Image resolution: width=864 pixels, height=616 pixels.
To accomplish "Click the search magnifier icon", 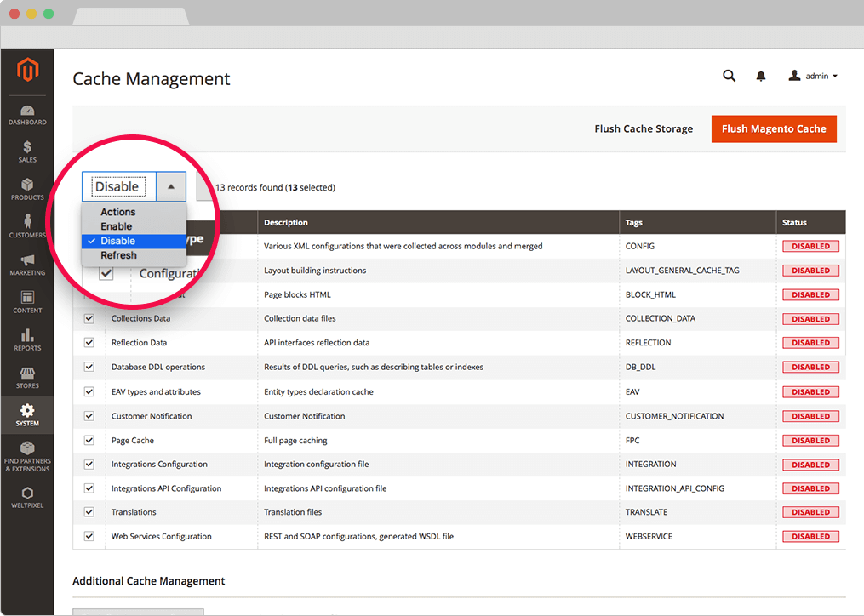I will pos(729,76).
